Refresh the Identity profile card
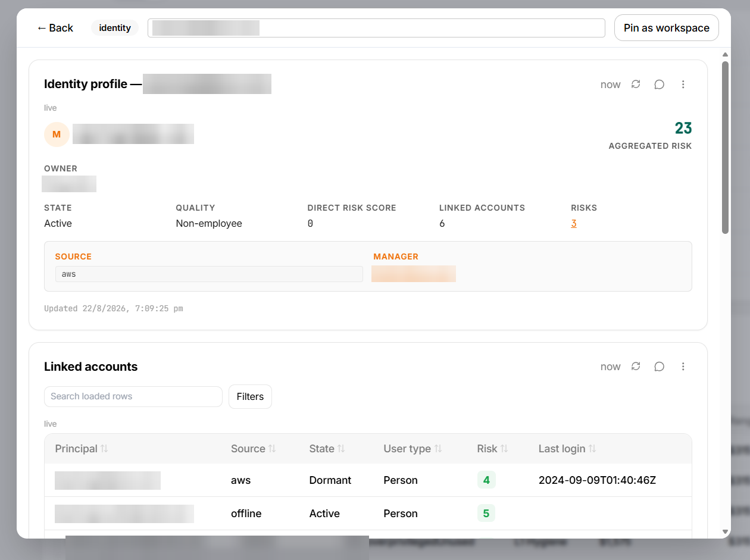 click(636, 85)
